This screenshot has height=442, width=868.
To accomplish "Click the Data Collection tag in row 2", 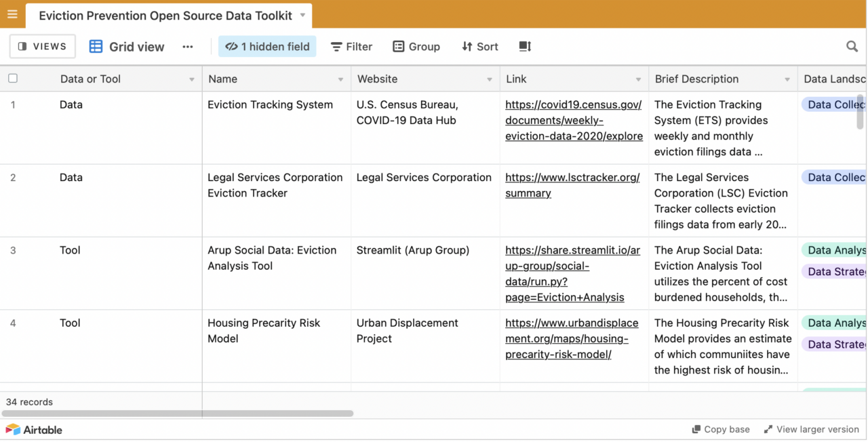I will tap(834, 177).
